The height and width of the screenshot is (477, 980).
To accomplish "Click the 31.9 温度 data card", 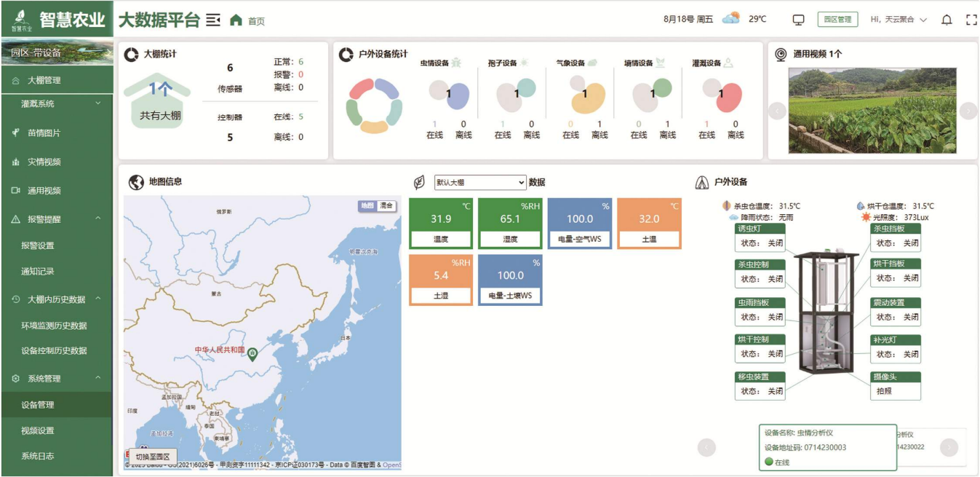I will tap(441, 224).
